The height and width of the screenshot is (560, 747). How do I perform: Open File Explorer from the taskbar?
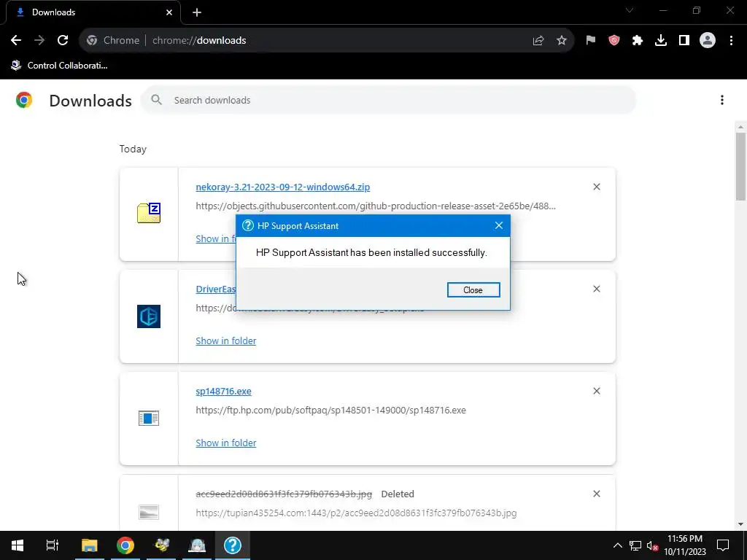89,545
